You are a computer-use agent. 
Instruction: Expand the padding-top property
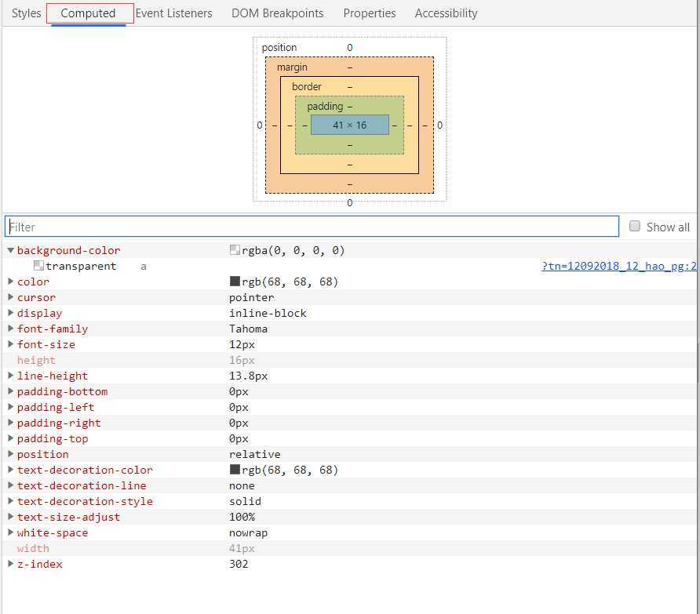tap(11, 438)
